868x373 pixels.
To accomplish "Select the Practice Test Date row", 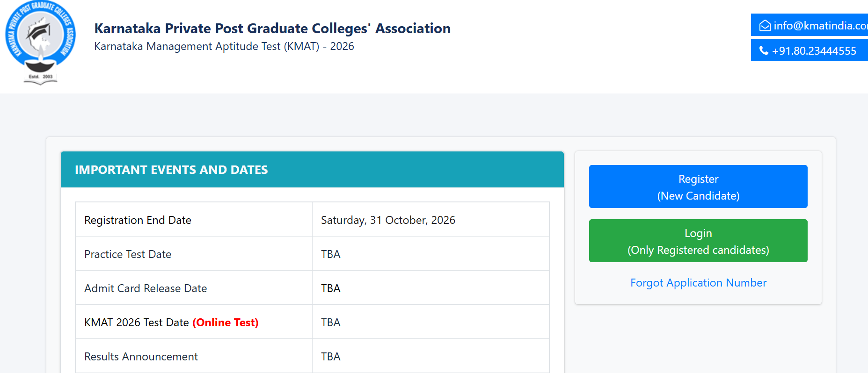I will (x=312, y=254).
